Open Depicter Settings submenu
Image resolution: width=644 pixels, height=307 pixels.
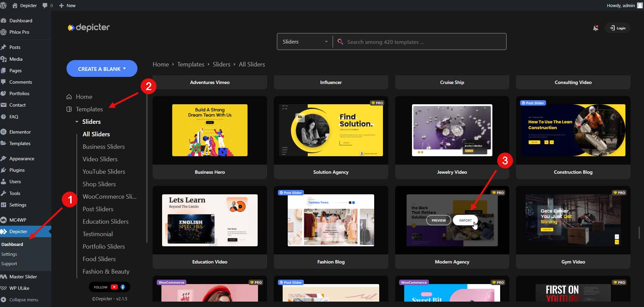(9, 254)
